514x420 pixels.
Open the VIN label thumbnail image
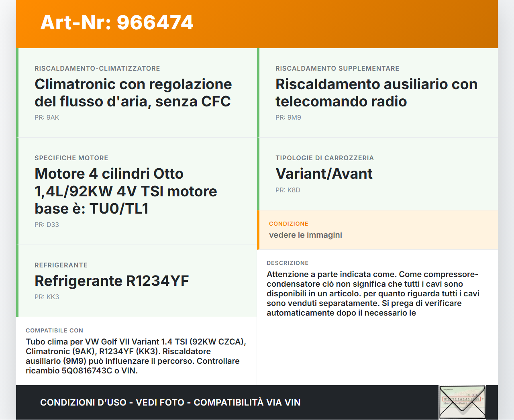click(462, 402)
